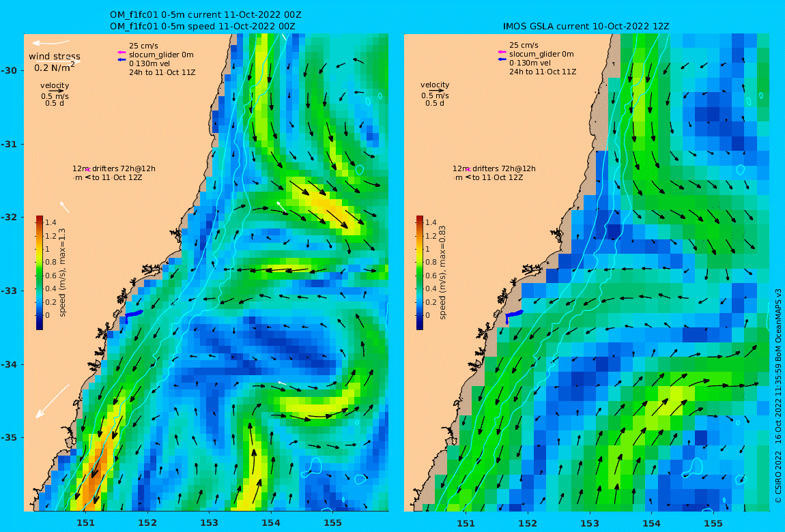Screen dimensions: 785x532
Task: Click the 153 longitude label under left map
Action: tap(210, 523)
